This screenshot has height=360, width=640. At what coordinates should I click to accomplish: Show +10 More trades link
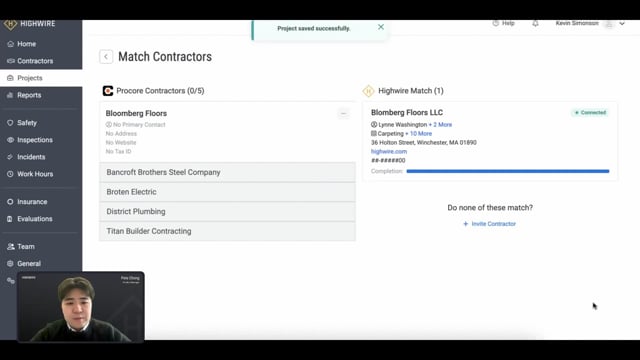click(418, 133)
